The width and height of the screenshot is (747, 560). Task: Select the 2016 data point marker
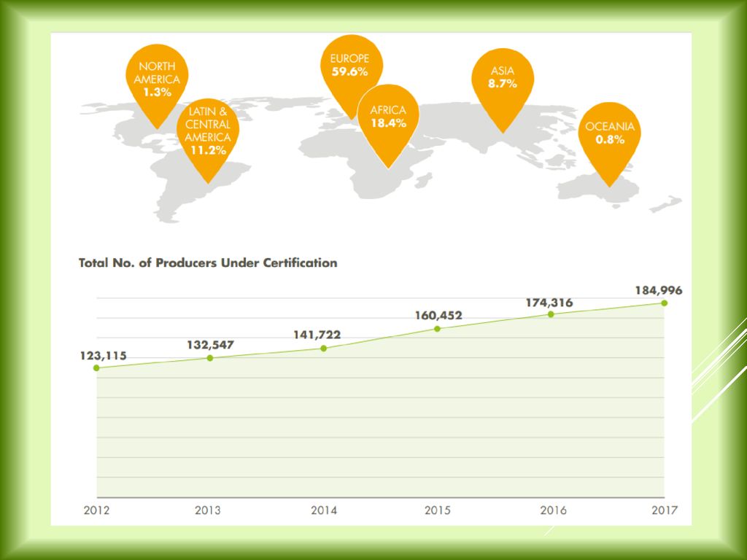point(551,314)
